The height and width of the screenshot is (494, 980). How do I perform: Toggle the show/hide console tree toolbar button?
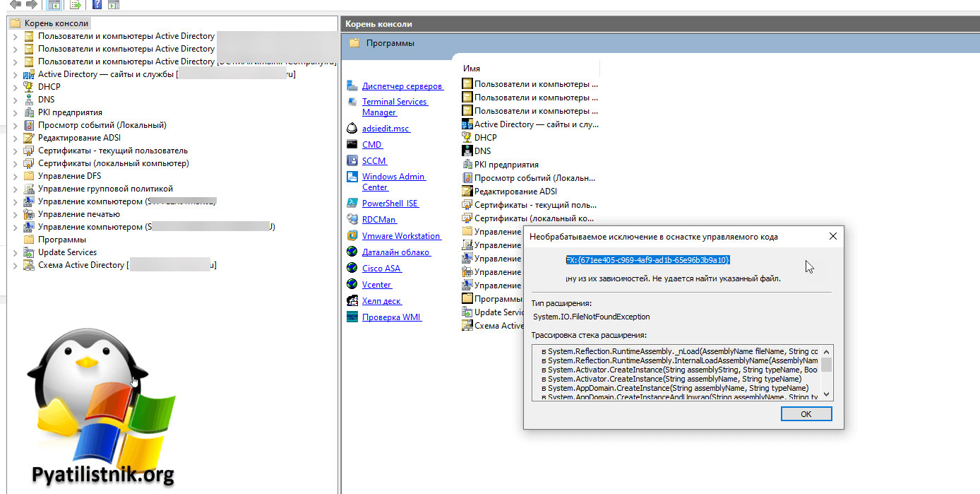[54, 5]
